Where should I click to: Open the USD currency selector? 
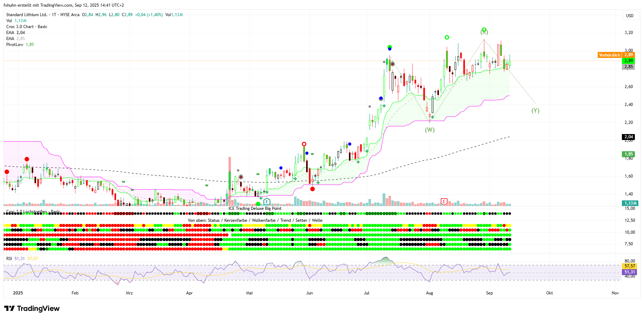pos(630,15)
